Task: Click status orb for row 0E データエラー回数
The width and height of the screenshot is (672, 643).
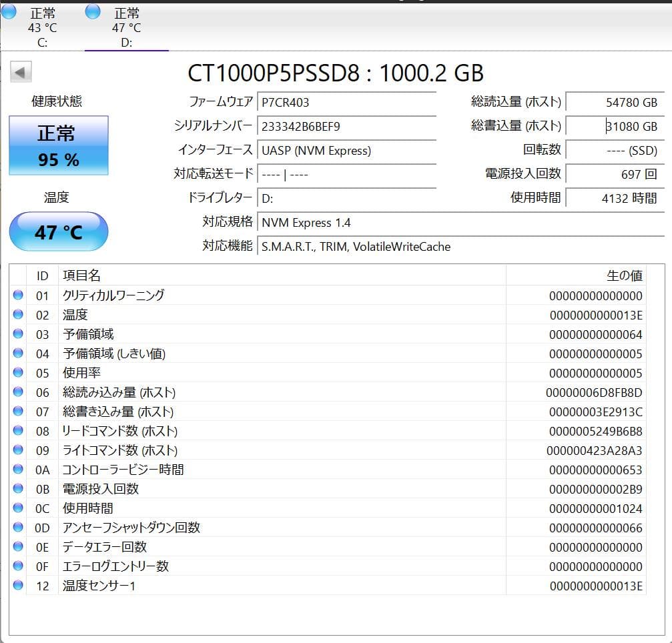Action: pos(18,546)
